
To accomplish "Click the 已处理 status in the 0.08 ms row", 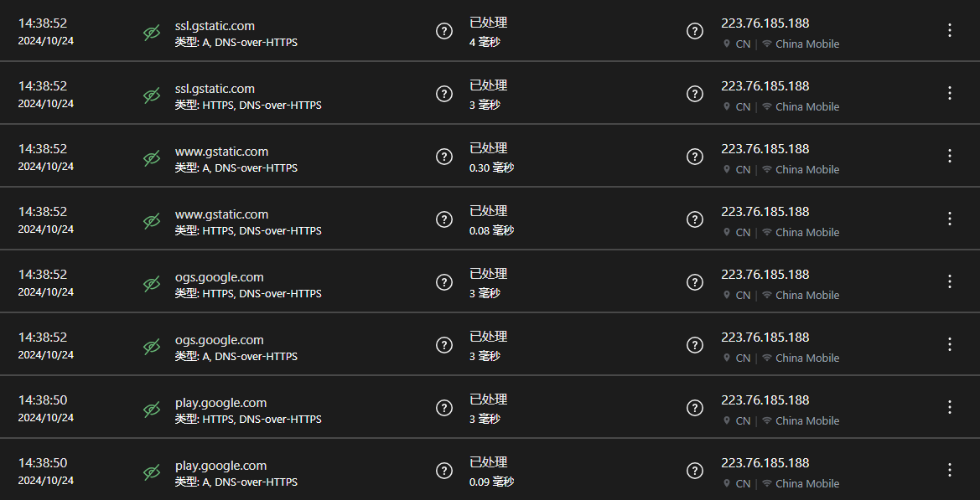I will tap(488, 211).
